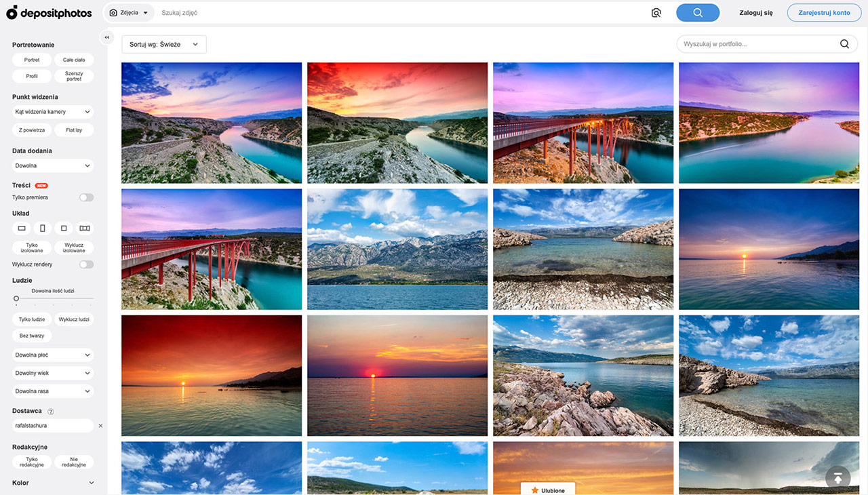This screenshot has width=868, height=495.
Task: Click the Depositphotos logo
Action: pos(49,12)
